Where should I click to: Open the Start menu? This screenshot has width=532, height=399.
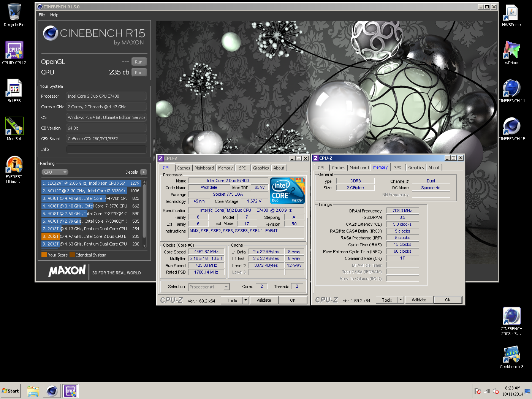(10, 391)
